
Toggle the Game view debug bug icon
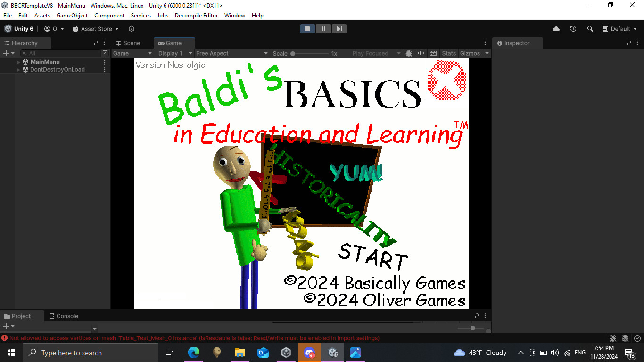(x=408, y=53)
